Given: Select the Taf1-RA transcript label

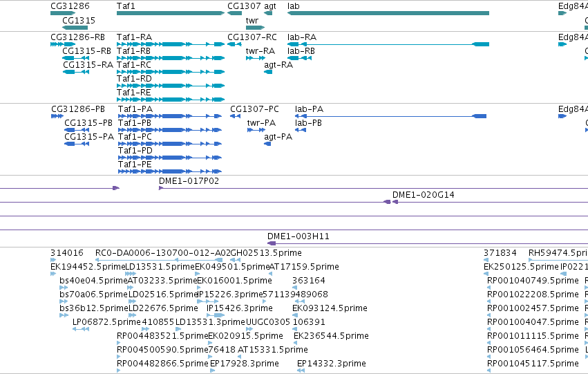Looking at the screenshot, I should [134, 37].
